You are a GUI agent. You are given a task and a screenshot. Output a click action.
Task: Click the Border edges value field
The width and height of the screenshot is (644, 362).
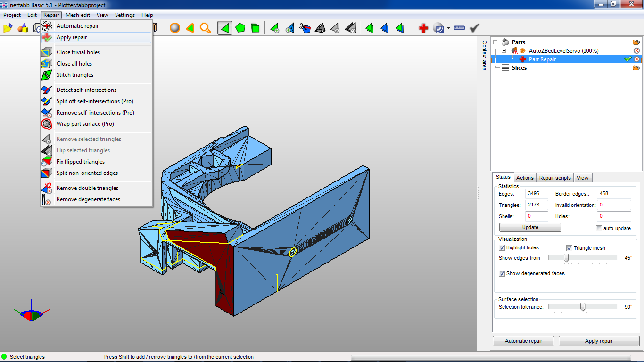point(614,194)
